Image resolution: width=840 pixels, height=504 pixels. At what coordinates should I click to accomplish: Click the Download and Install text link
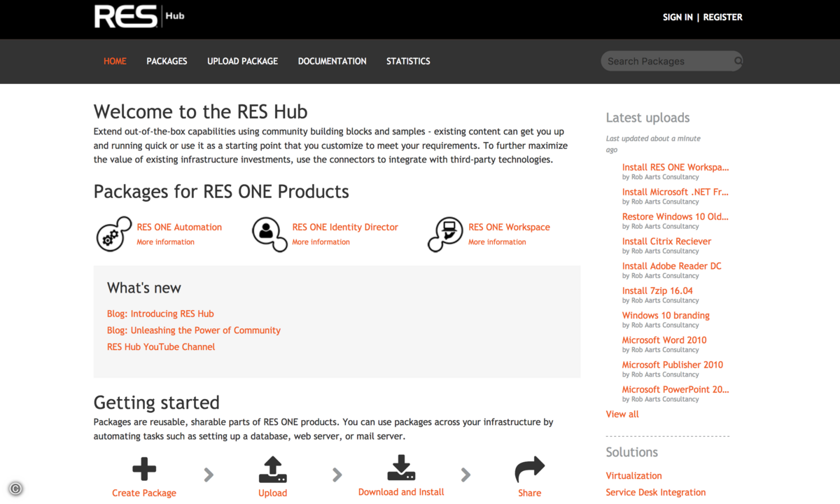click(x=401, y=492)
